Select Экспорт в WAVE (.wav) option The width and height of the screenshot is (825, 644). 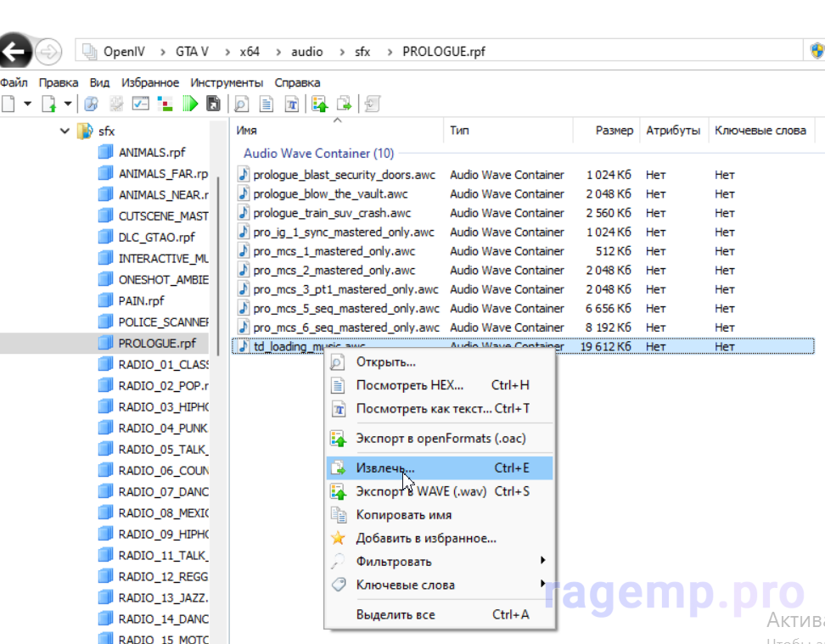[x=419, y=491]
